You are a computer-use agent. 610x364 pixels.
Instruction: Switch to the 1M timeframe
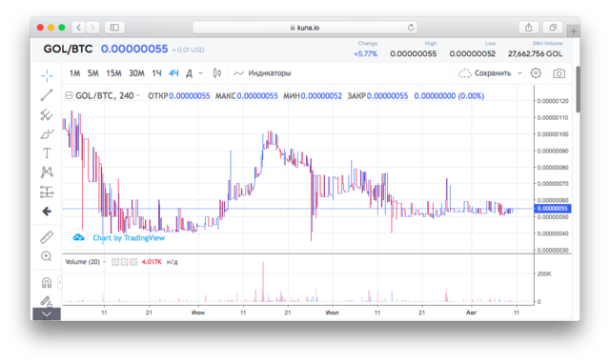[x=74, y=73]
